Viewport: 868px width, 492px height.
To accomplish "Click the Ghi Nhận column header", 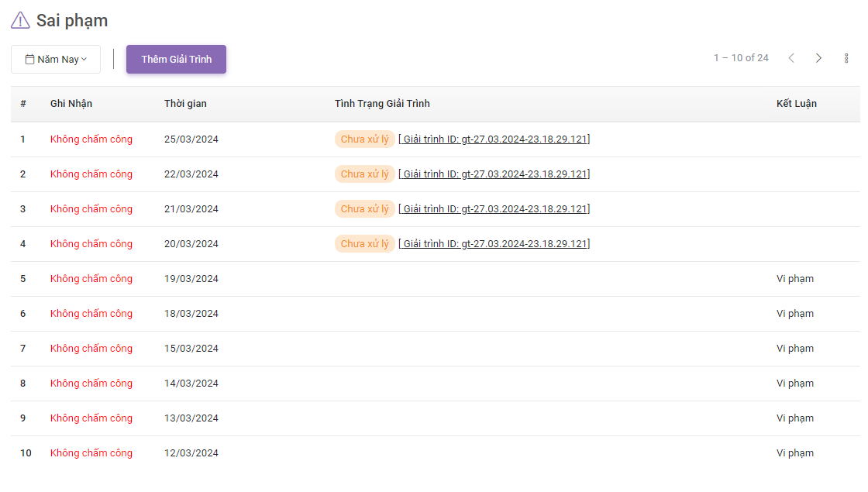I will point(71,104).
